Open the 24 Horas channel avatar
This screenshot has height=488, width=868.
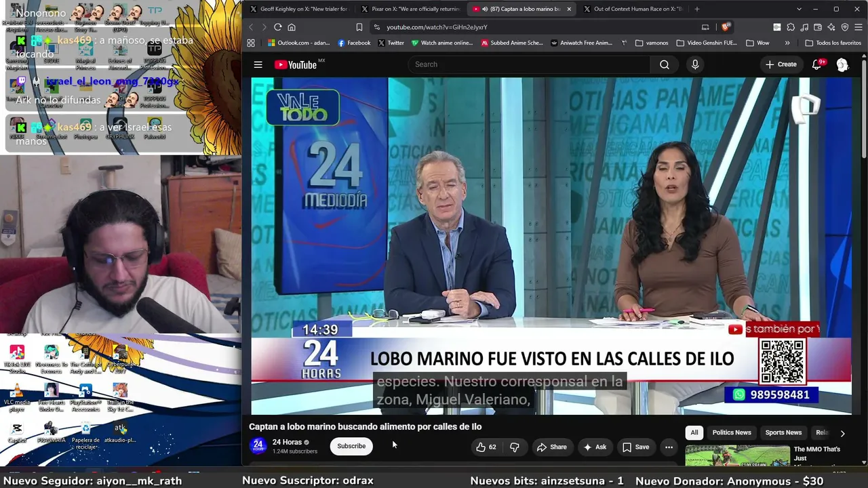pos(258,445)
